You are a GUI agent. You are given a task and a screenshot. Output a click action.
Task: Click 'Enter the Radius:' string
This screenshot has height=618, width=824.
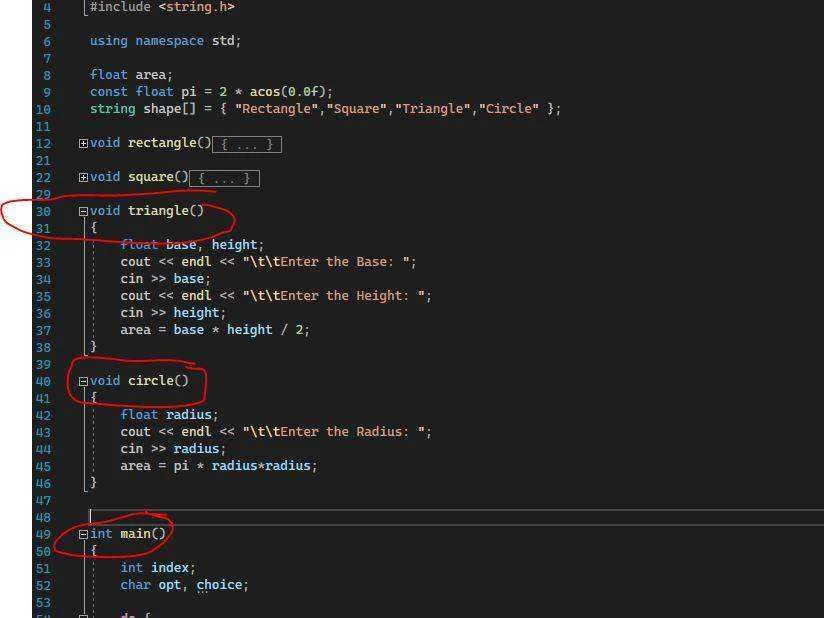pos(334,432)
